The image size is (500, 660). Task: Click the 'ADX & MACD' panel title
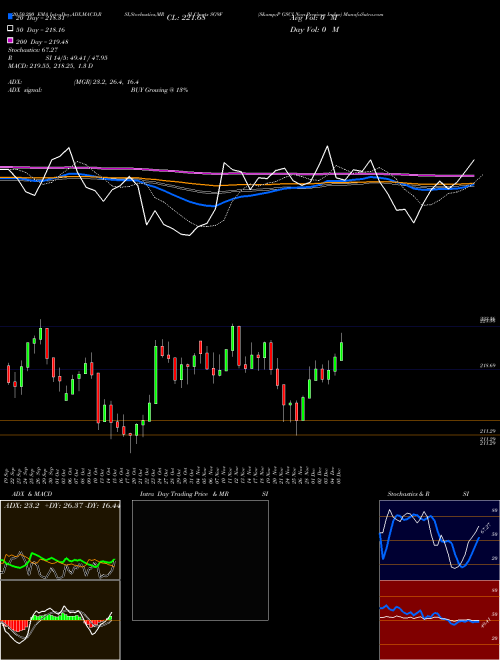pos(32,494)
